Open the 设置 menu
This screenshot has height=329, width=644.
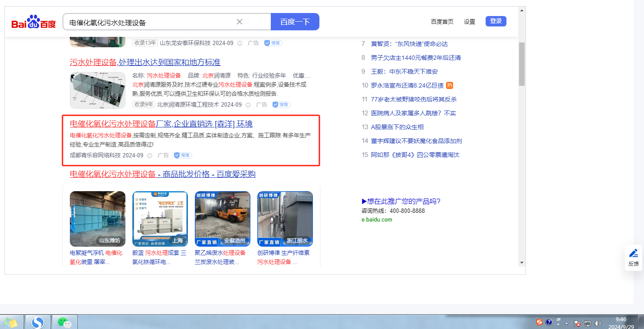tap(470, 22)
